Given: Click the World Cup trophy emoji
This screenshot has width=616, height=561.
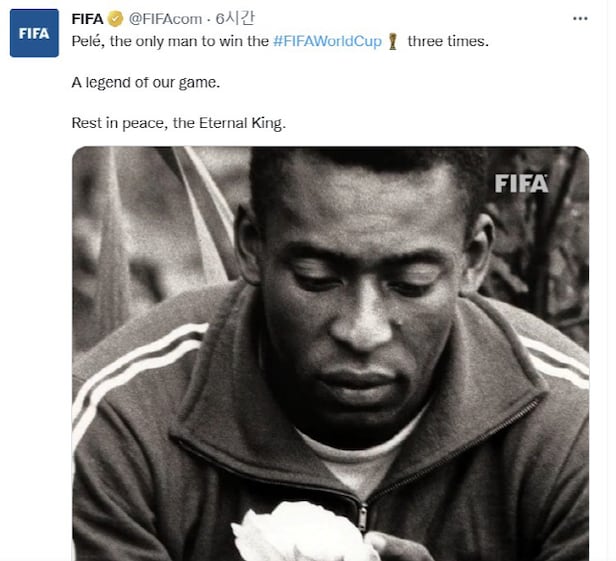Looking at the screenshot, I should coord(392,42).
